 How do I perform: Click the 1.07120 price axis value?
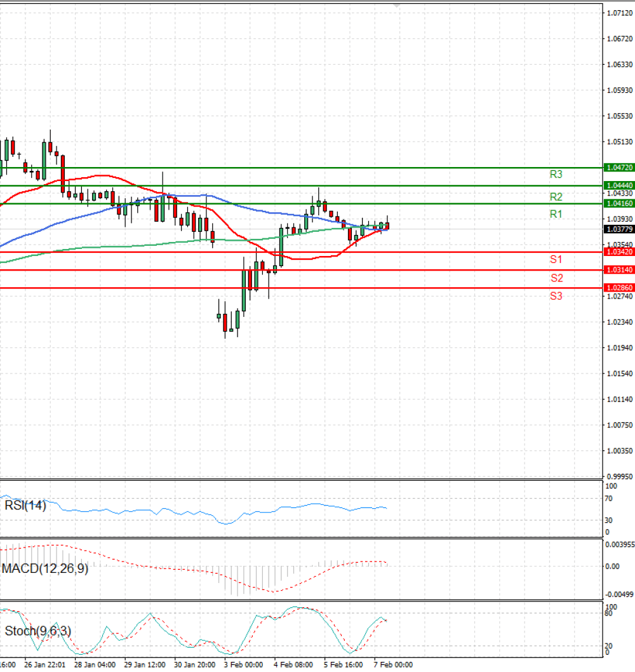(x=620, y=13)
